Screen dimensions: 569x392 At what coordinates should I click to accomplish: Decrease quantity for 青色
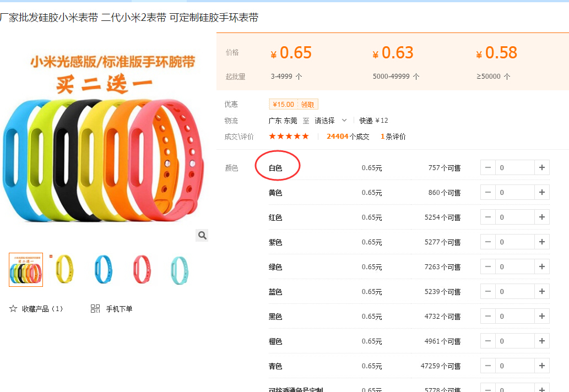click(x=487, y=366)
